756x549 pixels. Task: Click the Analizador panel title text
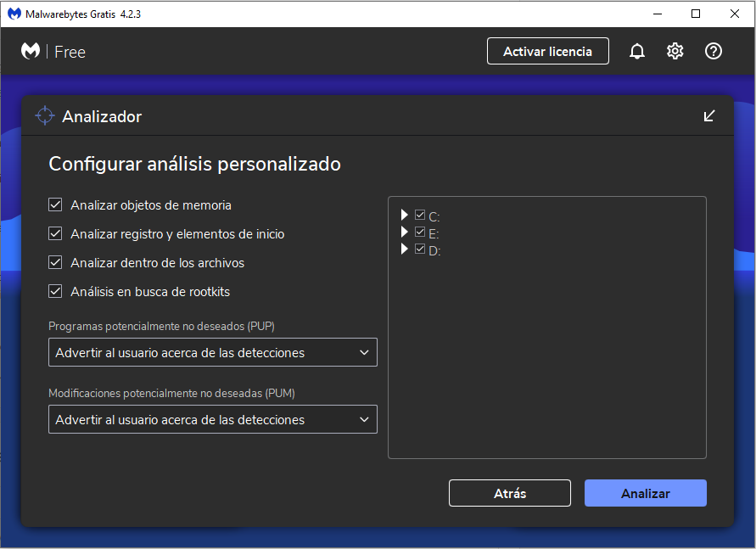click(102, 116)
